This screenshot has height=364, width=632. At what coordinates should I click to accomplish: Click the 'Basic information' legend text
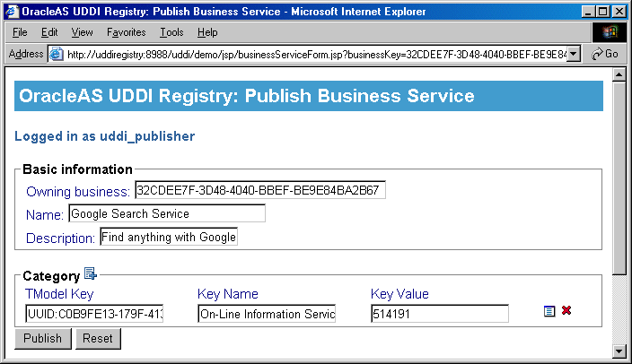77,169
